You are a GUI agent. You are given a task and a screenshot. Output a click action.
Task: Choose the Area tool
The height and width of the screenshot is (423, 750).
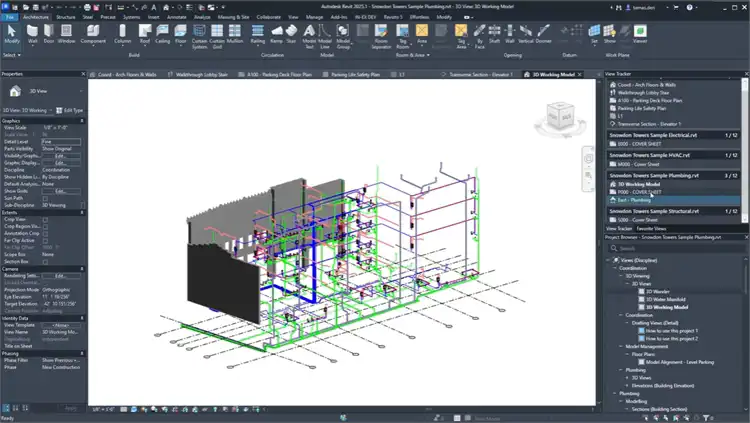coord(422,34)
